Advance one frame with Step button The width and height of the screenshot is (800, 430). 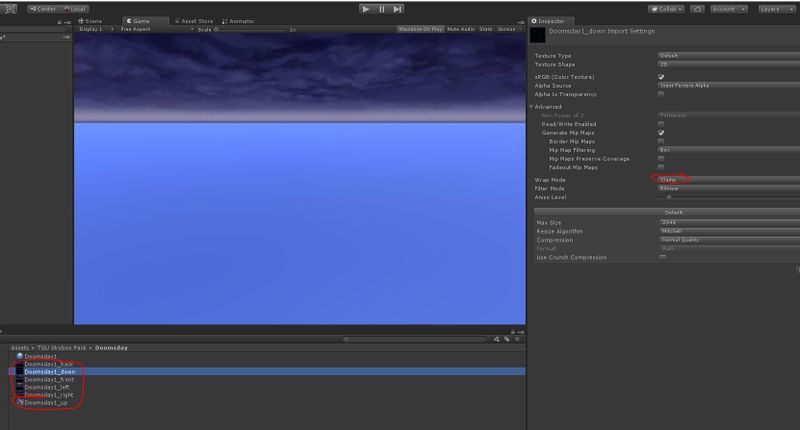click(397, 9)
